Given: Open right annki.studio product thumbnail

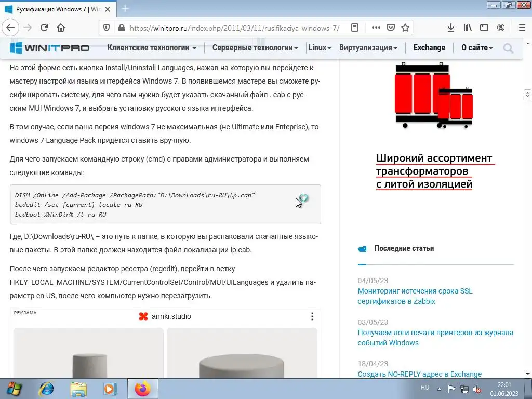Looking at the screenshot, I should click(x=242, y=353).
